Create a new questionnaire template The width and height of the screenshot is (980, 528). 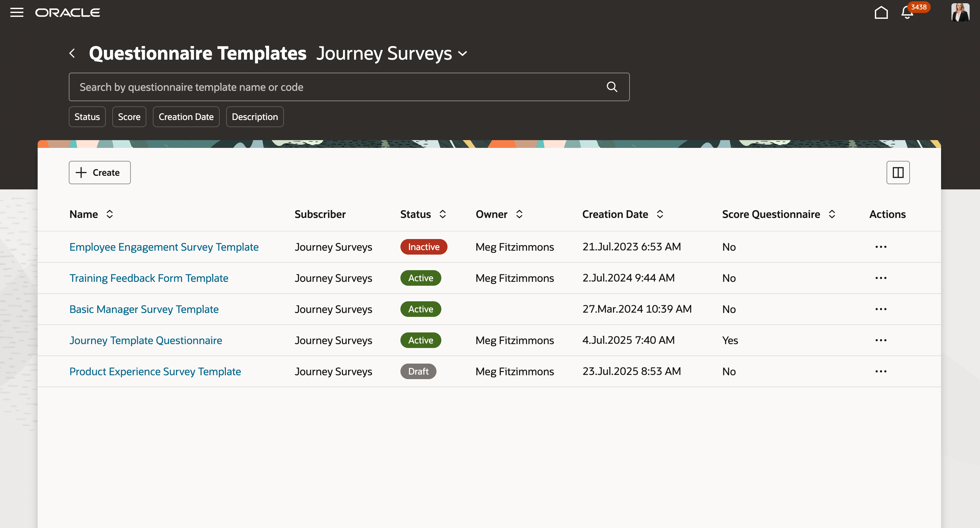[x=99, y=172]
